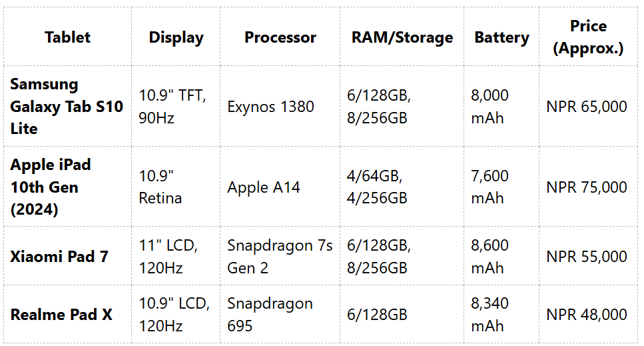Select the NPR 48,000 price cell
This screenshot has width=644, height=346.
click(x=587, y=315)
